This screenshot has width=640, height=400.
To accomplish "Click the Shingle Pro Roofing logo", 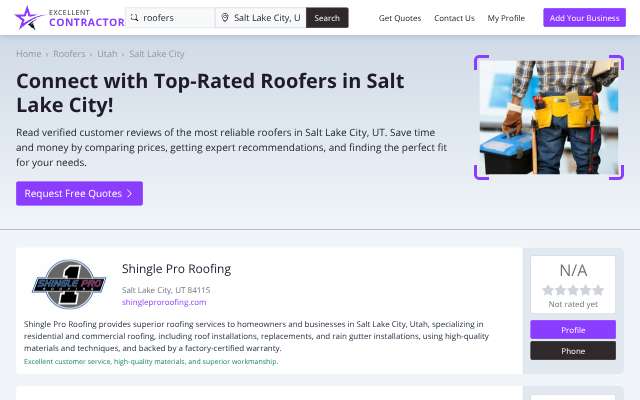I will pyautogui.click(x=69, y=284).
